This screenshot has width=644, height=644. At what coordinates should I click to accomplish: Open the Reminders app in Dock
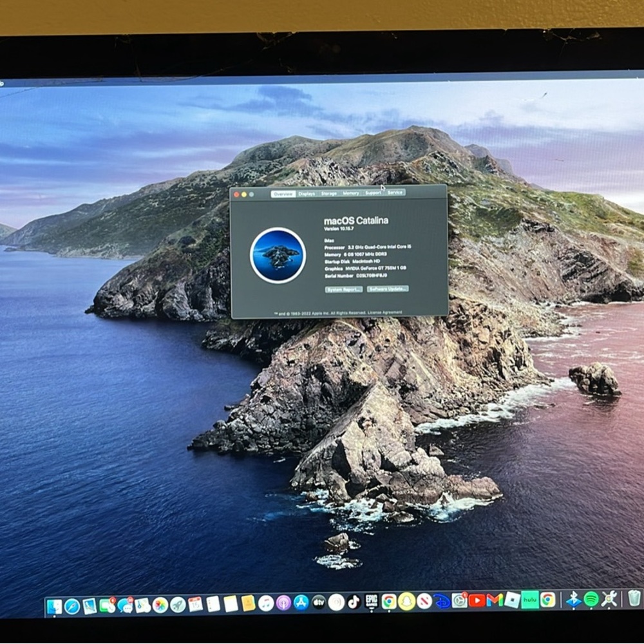[x=213, y=604]
